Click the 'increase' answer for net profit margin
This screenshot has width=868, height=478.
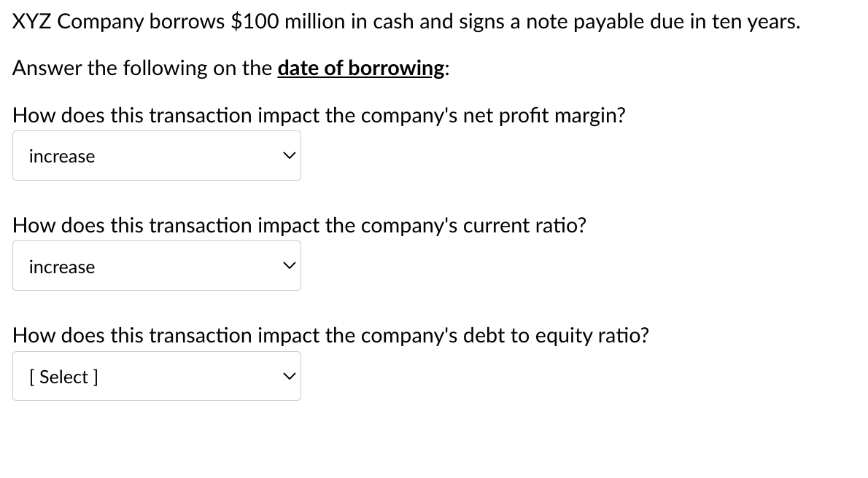[x=61, y=156]
